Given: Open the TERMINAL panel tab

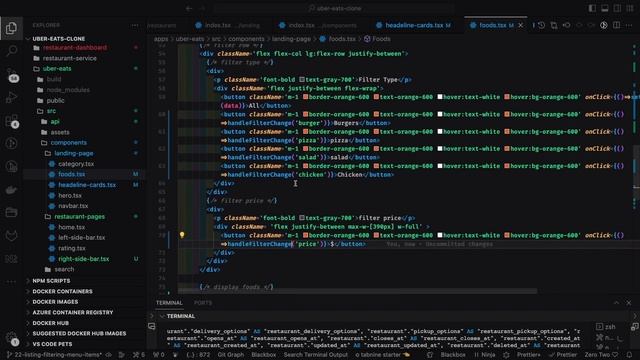Looking at the screenshot, I should point(169,303).
